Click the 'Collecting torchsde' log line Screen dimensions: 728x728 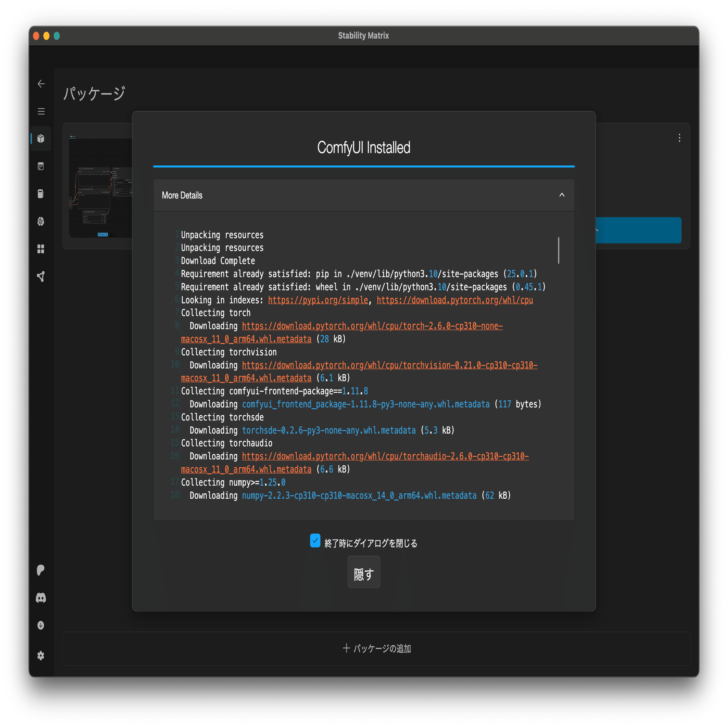click(222, 417)
